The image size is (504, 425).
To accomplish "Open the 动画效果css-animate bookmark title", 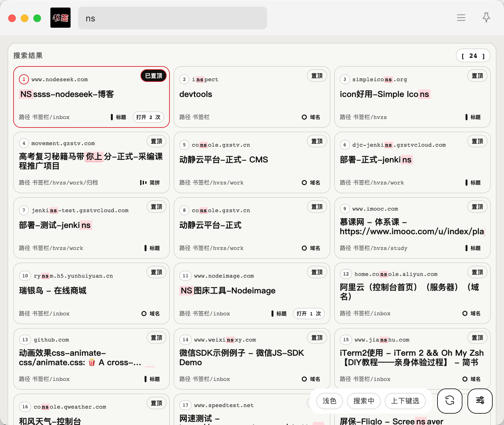I will point(80,358).
